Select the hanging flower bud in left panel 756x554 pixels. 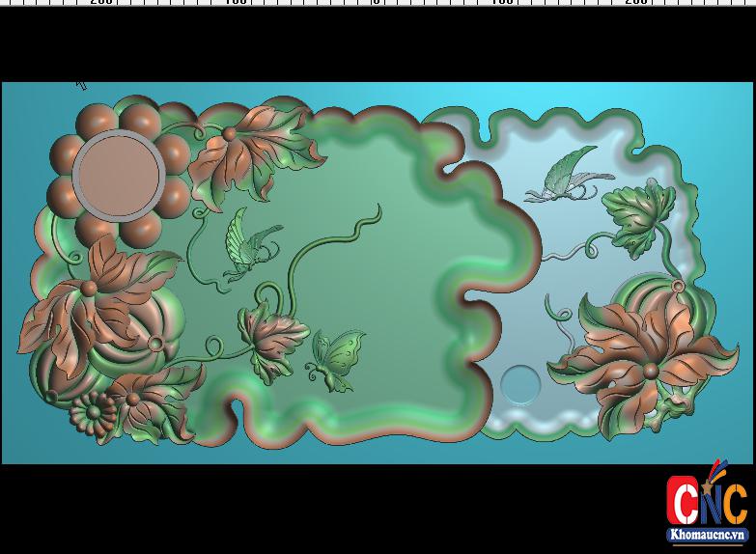coord(271,340)
